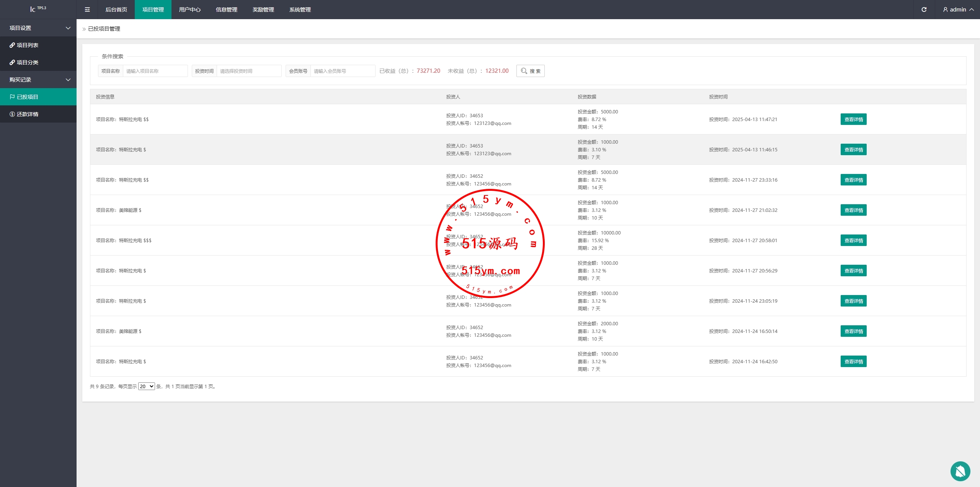
Task: Select 已投项目 flag menu item
Action: point(27,97)
